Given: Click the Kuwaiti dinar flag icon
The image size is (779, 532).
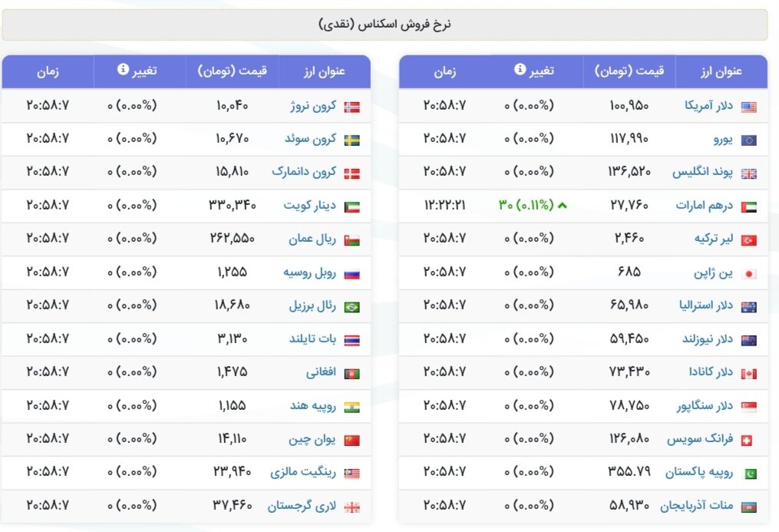Looking at the screenshot, I should tap(351, 206).
